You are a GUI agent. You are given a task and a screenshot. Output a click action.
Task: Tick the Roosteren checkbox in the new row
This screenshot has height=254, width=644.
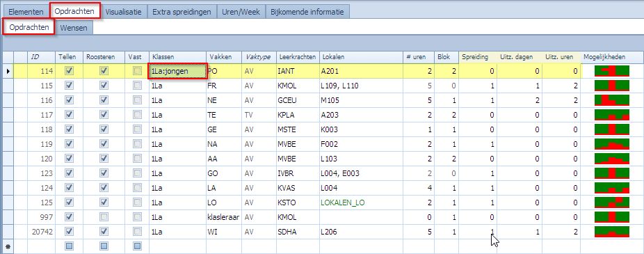point(104,246)
